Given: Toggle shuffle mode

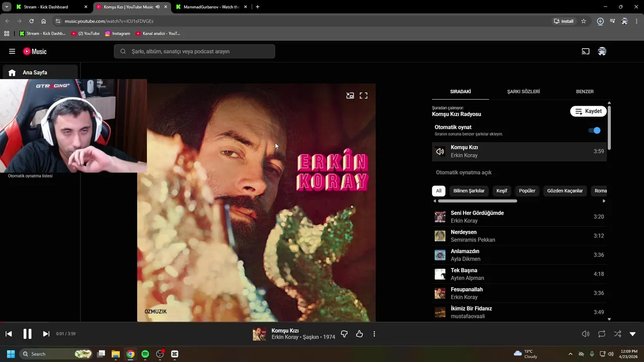Looking at the screenshot, I should (x=617, y=334).
